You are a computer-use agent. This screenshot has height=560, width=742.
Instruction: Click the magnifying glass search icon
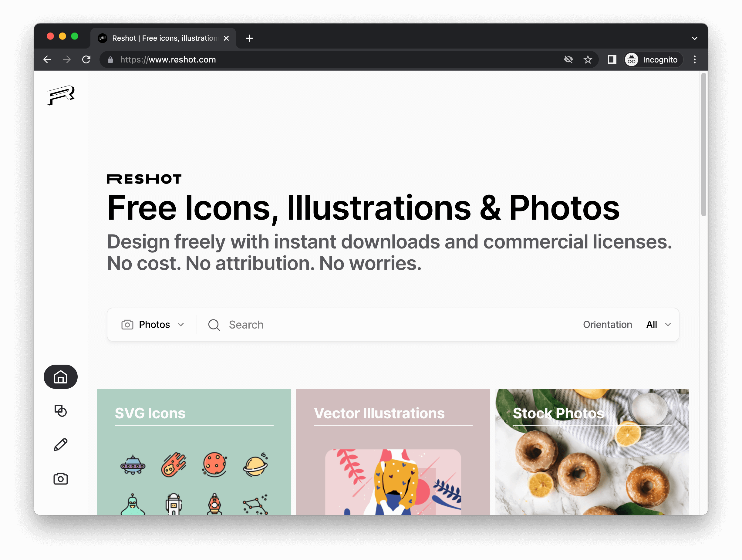[214, 325]
